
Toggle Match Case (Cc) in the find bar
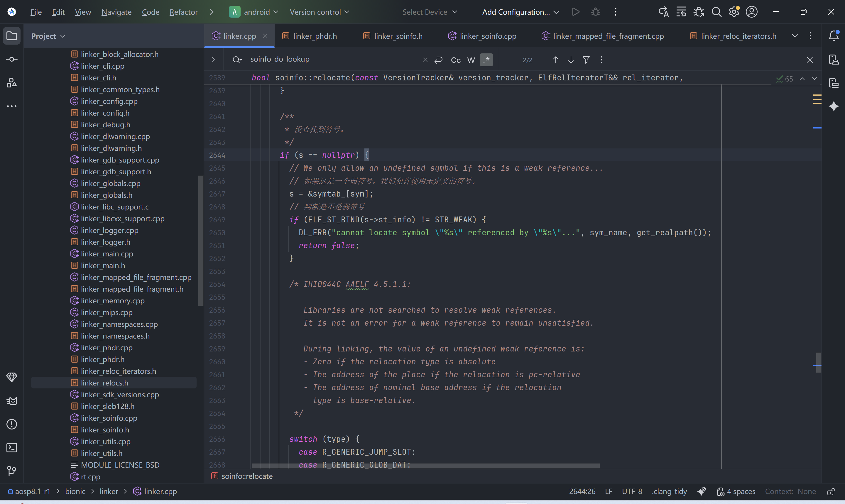click(x=455, y=60)
